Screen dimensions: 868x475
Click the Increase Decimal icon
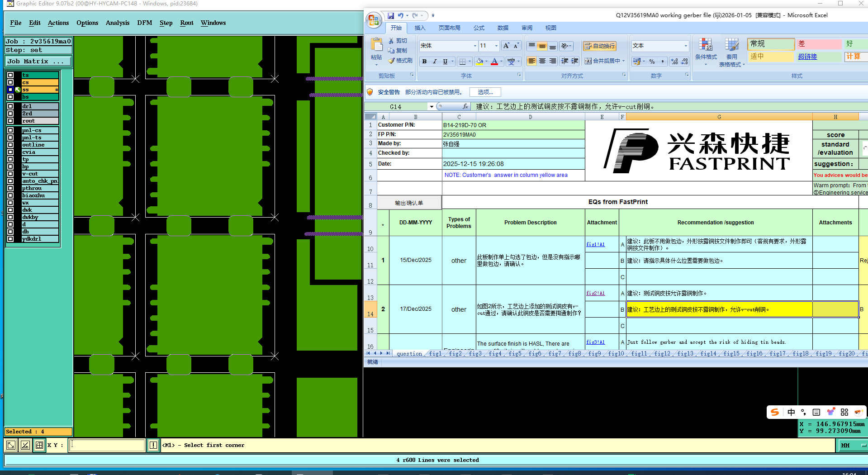click(674, 62)
